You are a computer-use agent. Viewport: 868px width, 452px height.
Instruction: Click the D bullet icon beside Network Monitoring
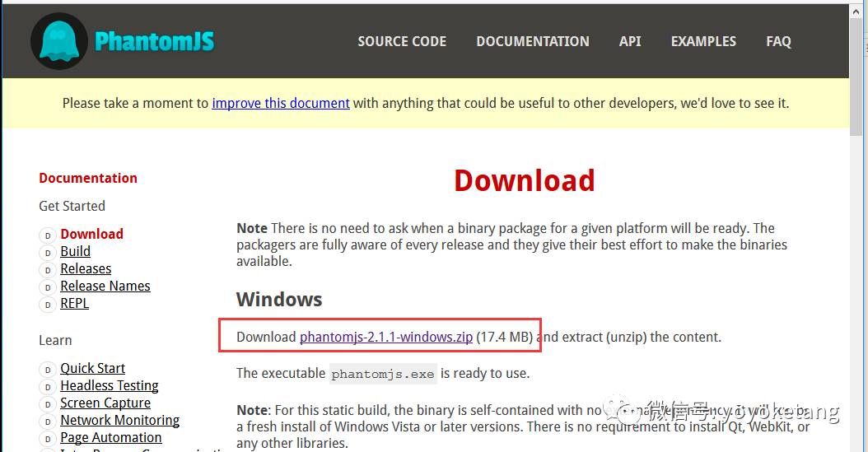(48, 422)
